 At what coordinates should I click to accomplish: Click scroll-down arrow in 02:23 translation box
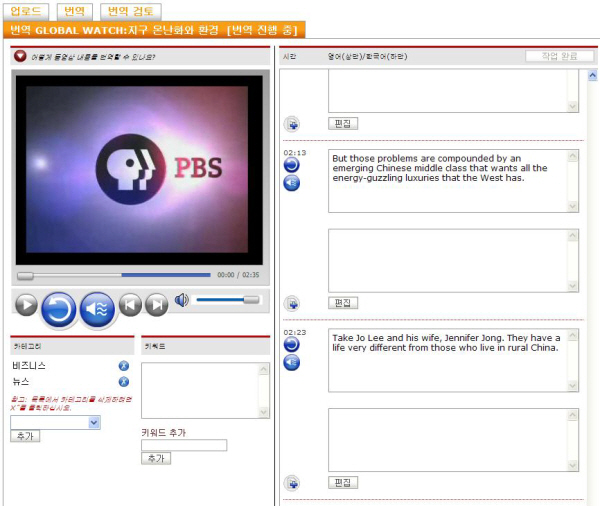click(573, 465)
